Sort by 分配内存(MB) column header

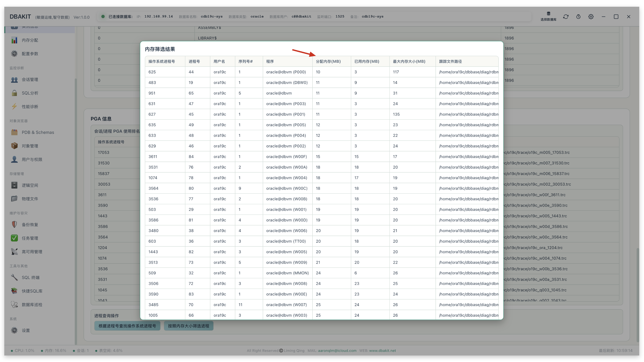pos(328,61)
